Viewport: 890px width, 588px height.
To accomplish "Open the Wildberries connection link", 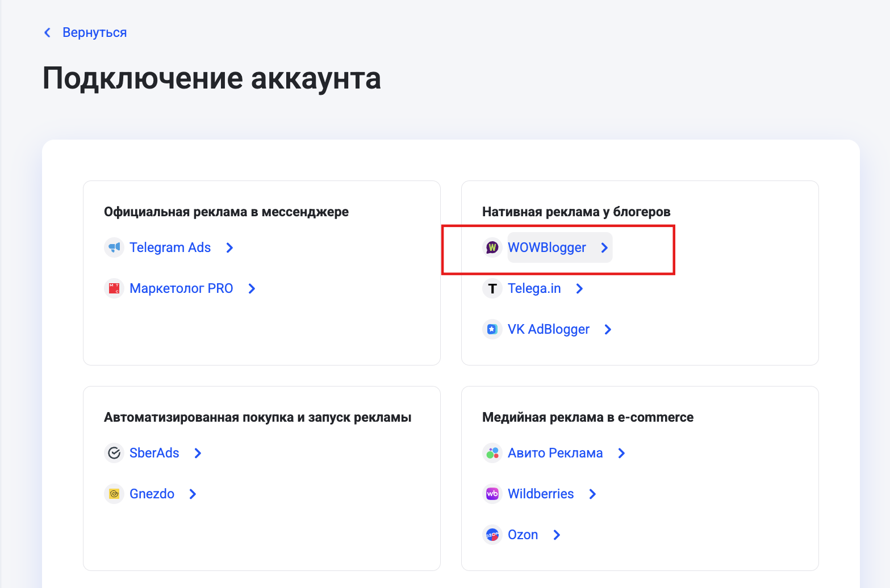I will (540, 494).
